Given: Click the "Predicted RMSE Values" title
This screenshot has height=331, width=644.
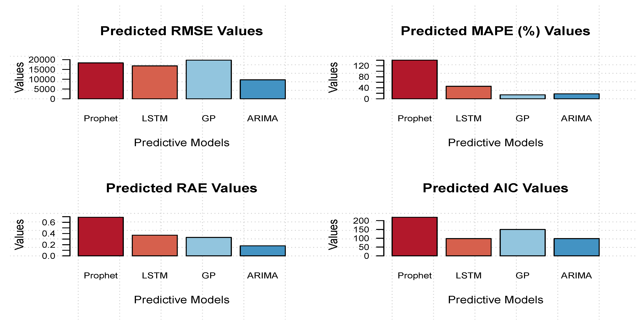Looking at the screenshot, I should pos(182,31).
